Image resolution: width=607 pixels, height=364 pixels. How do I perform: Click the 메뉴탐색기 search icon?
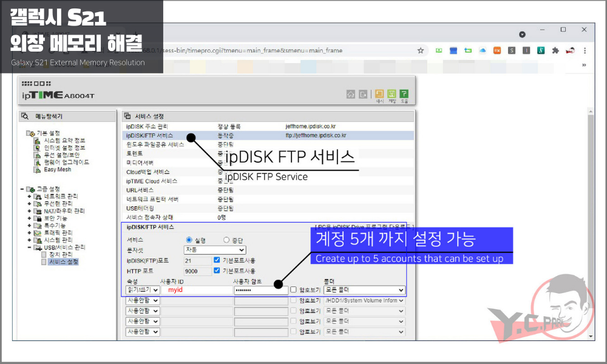coord(25,116)
